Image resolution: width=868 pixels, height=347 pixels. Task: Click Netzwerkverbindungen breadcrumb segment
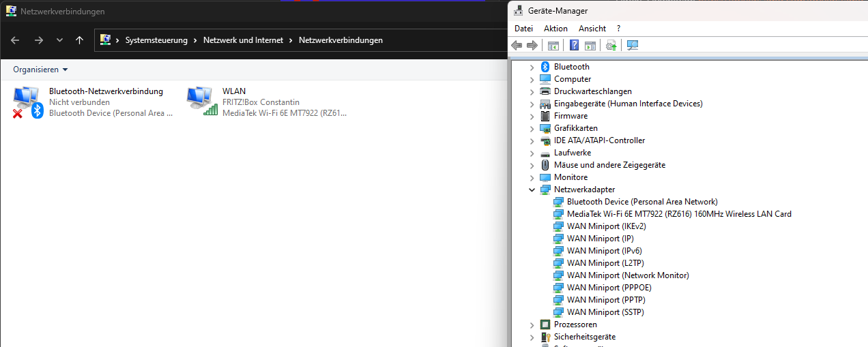341,40
